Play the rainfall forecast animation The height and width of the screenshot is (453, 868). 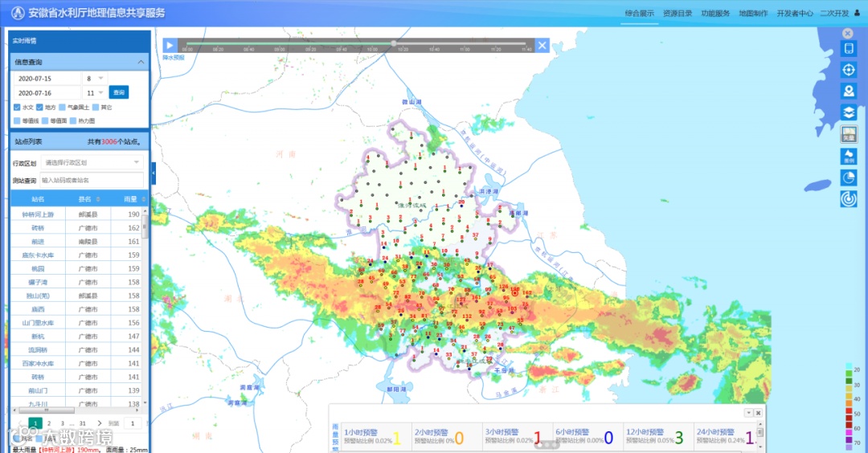(170, 45)
